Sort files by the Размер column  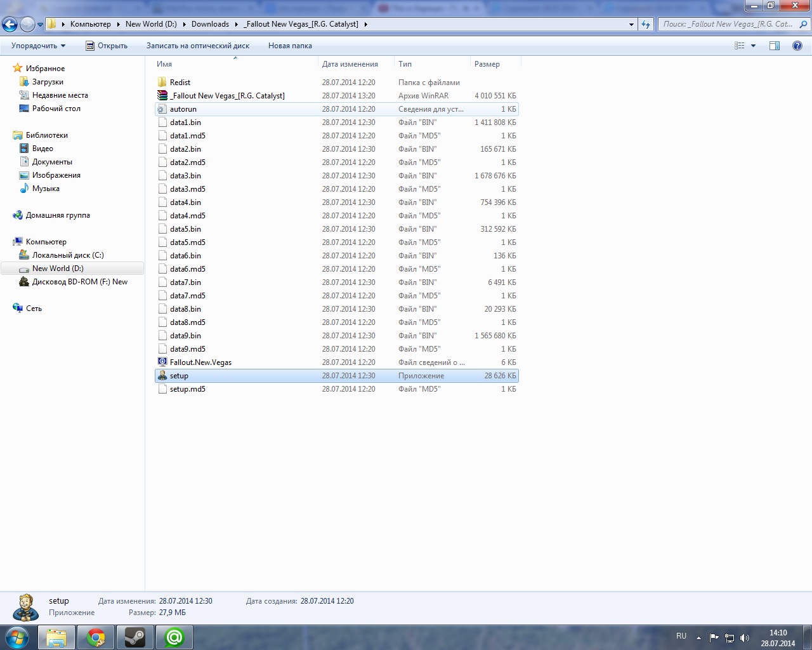pyautogui.click(x=495, y=64)
